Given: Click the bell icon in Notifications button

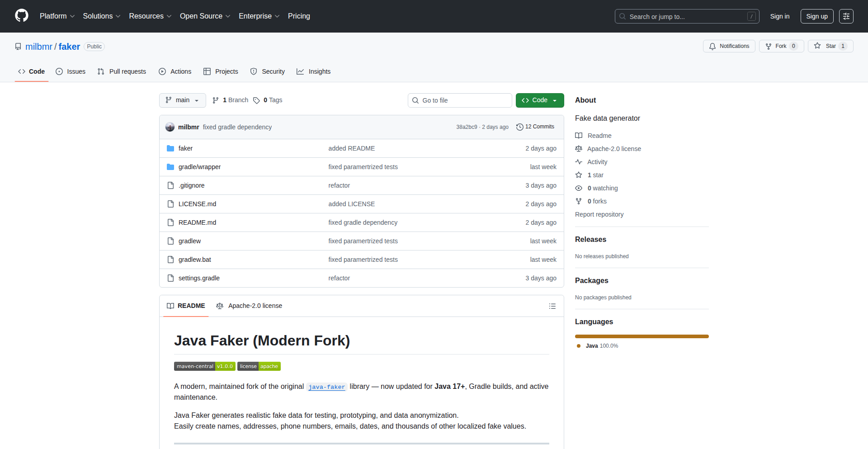Looking at the screenshot, I should pos(712,46).
